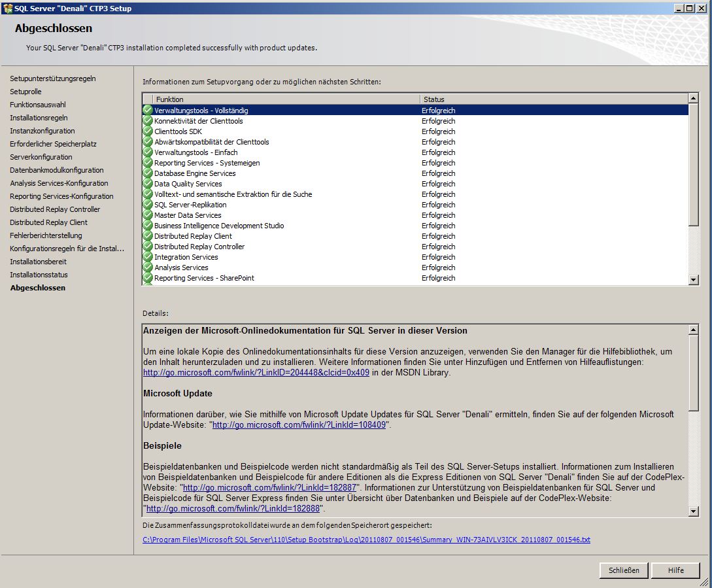Select Installationsstatus sidebar step
This screenshot has height=588, width=712.
39,275
